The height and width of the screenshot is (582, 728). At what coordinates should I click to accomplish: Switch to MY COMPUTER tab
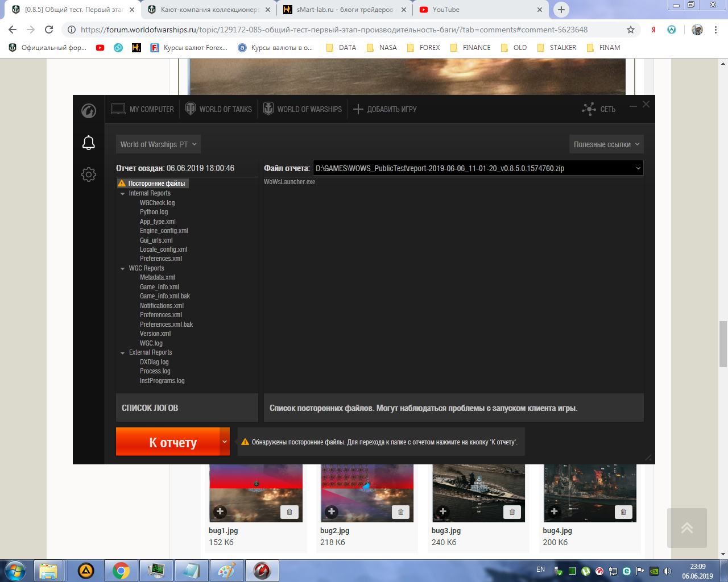click(142, 109)
